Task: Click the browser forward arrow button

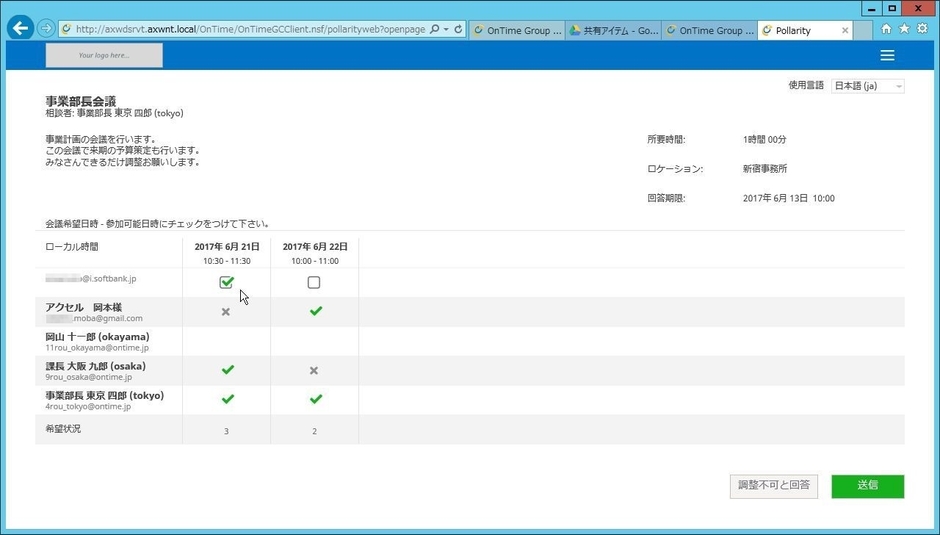Action: [x=46, y=29]
